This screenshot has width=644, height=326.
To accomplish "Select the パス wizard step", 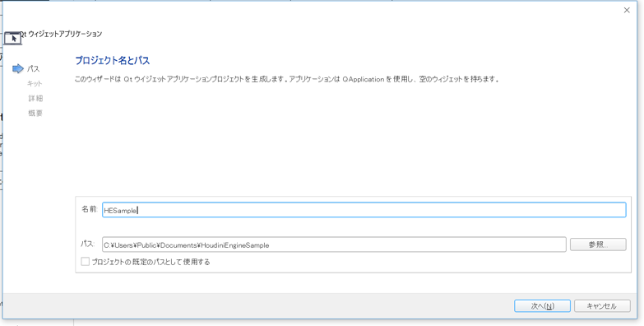I will [x=33, y=69].
